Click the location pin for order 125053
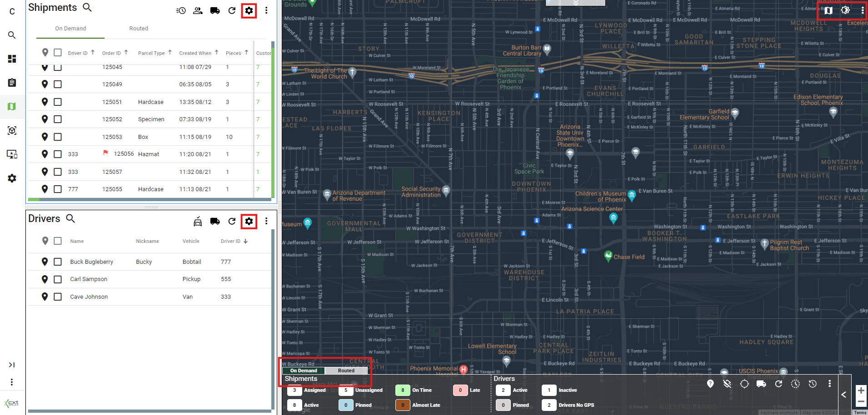Screen dimensions: 868x415 click(45, 137)
